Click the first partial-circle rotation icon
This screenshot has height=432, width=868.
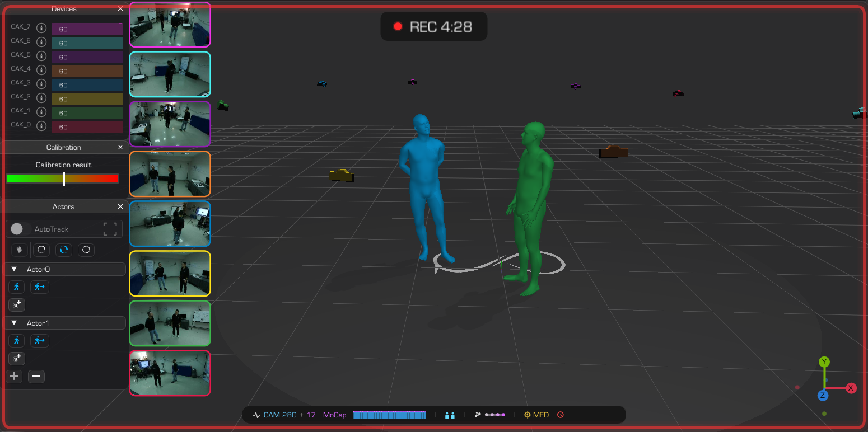tap(41, 250)
